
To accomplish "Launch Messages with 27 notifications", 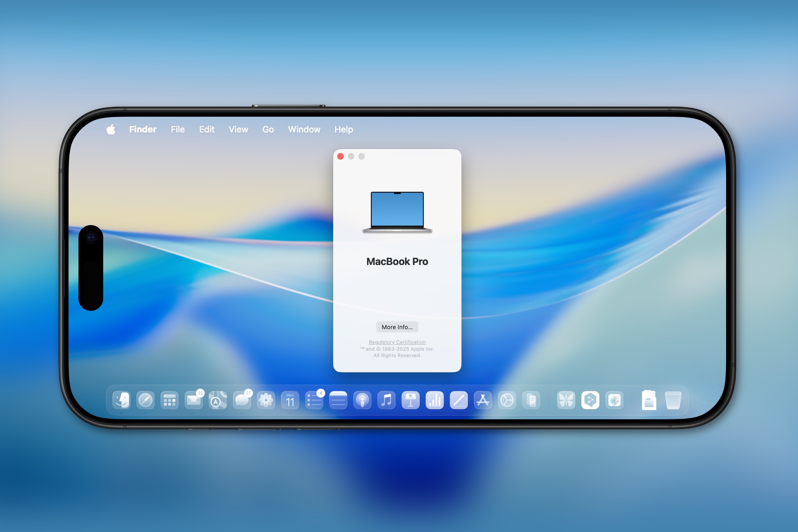I will coord(242,400).
